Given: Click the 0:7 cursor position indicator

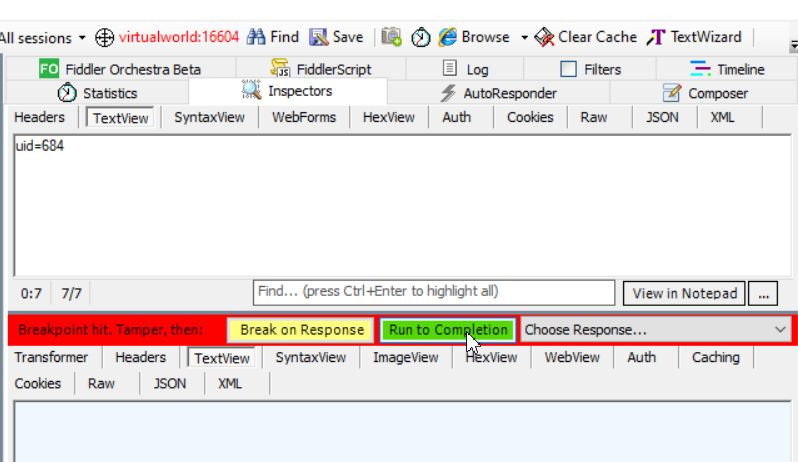Looking at the screenshot, I should (31, 294).
